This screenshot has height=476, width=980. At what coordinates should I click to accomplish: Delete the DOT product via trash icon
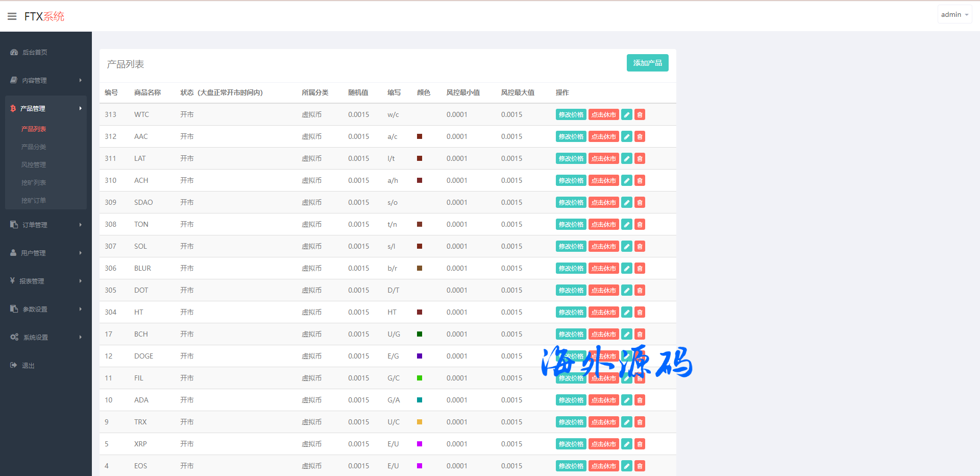(640, 291)
